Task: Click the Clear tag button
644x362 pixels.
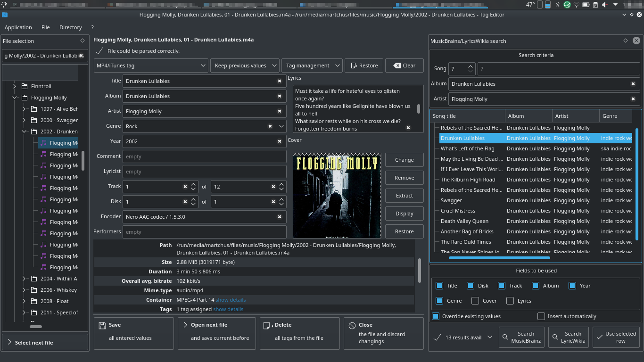Action: click(x=404, y=66)
